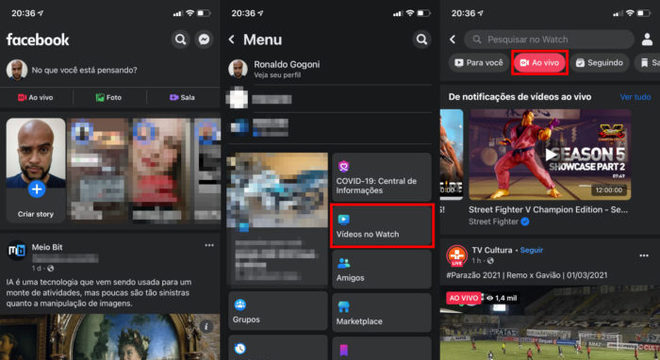Viewport: 660px width, 360px height.
Task: Select the Seguindo tab in Watch
Action: tap(599, 63)
